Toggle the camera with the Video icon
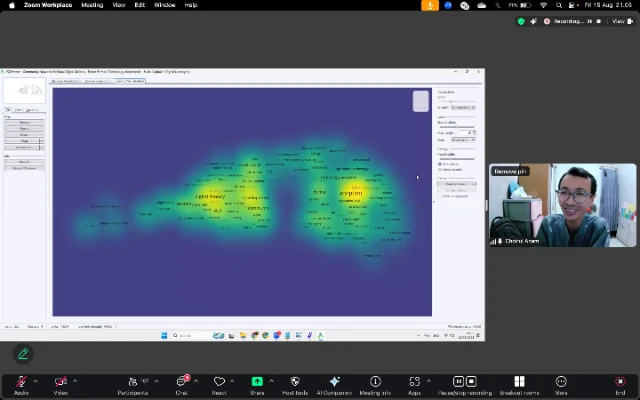 pos(60,382)
